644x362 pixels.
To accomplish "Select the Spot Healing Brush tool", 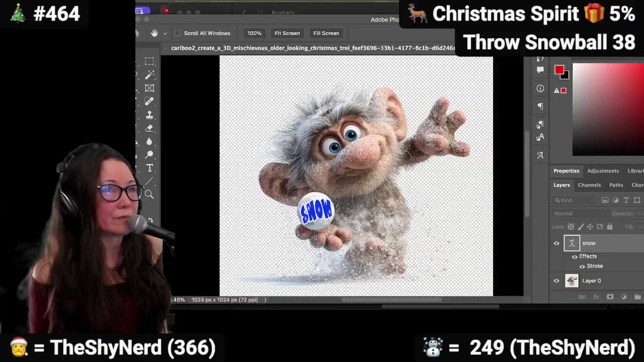I will pos(149,101).
